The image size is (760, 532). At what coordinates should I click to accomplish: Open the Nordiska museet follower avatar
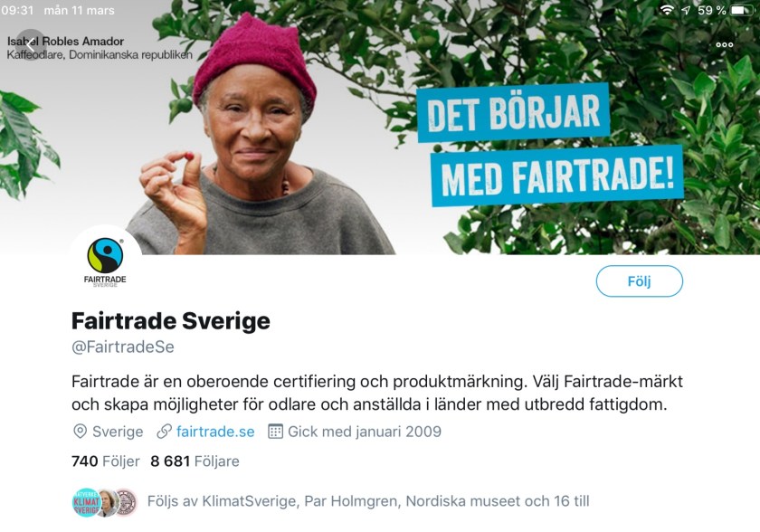click(126, 502)
